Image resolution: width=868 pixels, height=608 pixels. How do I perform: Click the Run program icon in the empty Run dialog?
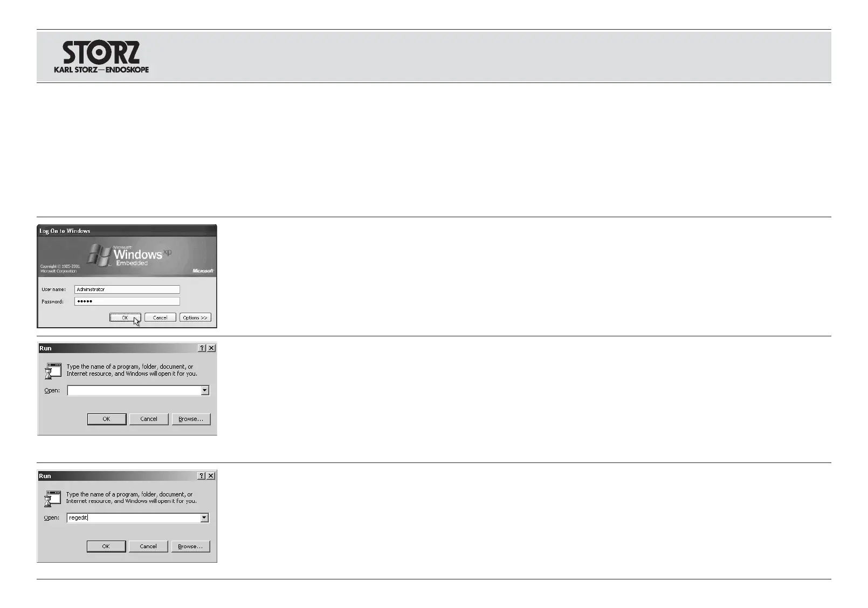click(x=53, y=371)
